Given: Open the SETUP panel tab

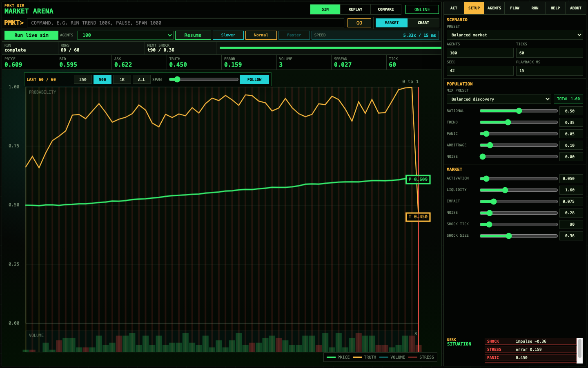Looking at the screenshot, I should point(474,8).
